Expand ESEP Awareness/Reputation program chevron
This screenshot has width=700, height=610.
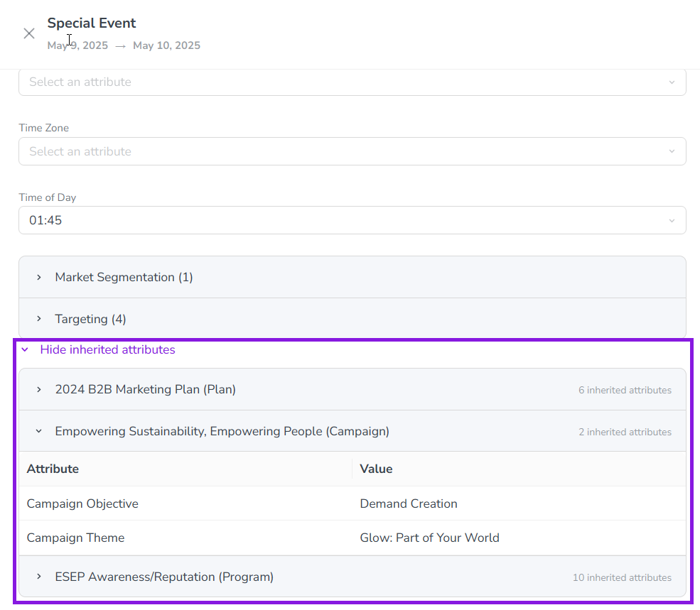coord(39,577)
